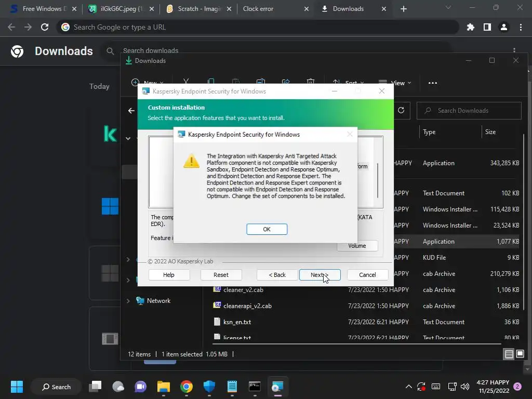Open Explorer See more ellipsis menu
Screen dimensions: 532x399
coord(433,83)
